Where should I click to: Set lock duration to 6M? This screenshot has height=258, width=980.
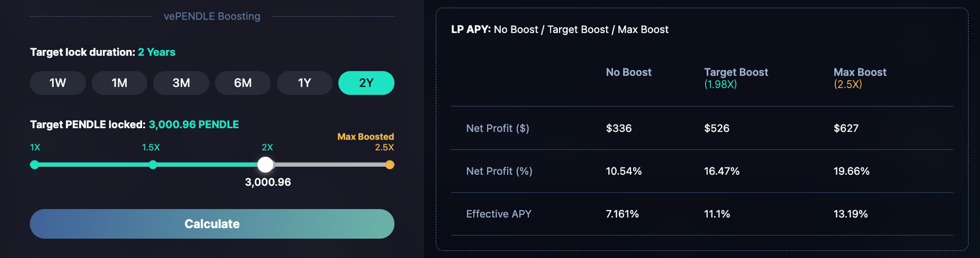tap(243, 83)
